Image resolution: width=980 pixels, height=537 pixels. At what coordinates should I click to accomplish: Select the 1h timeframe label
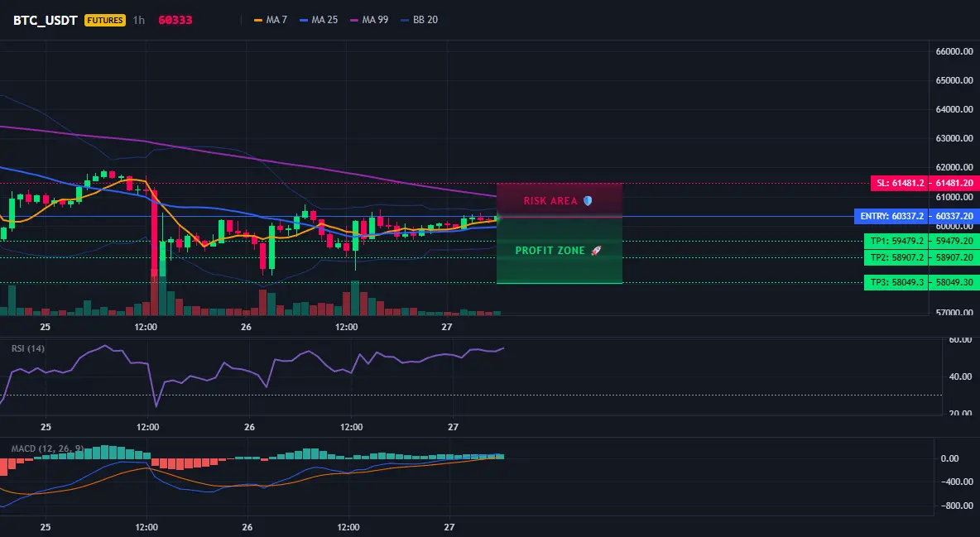pyautogui.click(x=139, y=20)
